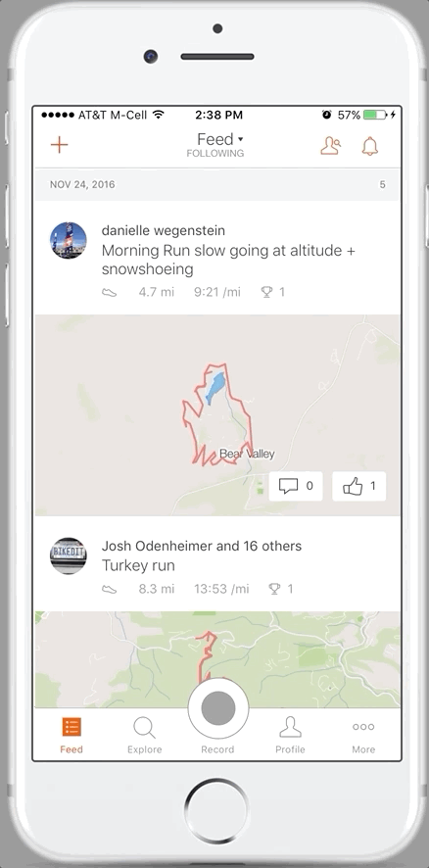Tap the trophy icon on Morning Run
The height and width of the screenshot is (868, 429).
click(x=266, y=292)
